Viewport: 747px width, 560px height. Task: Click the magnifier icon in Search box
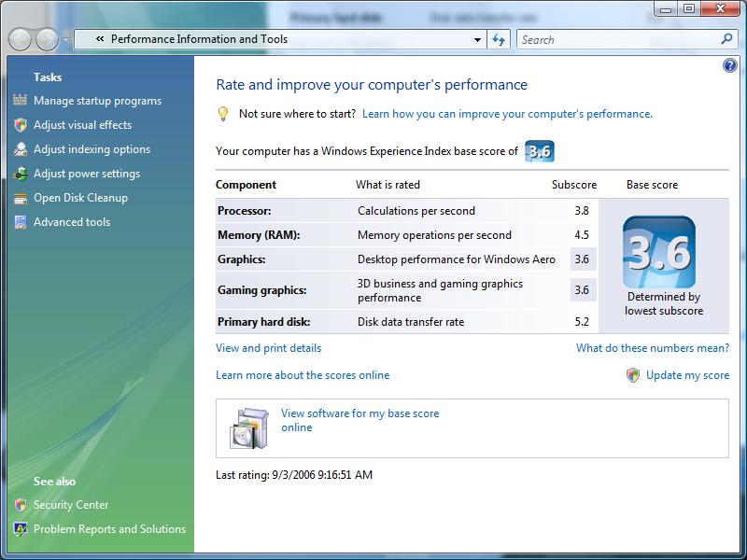coord(726,39)
